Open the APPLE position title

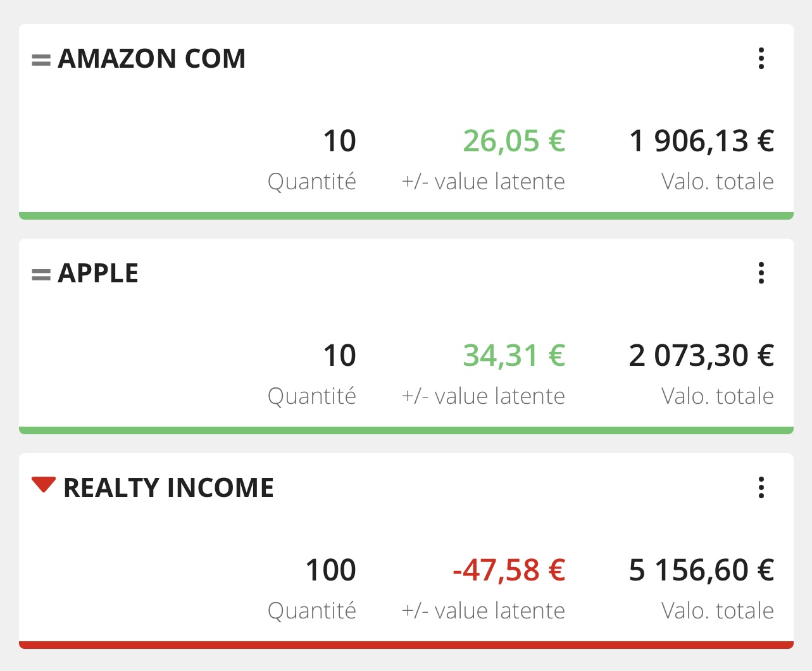coord(98,273)
